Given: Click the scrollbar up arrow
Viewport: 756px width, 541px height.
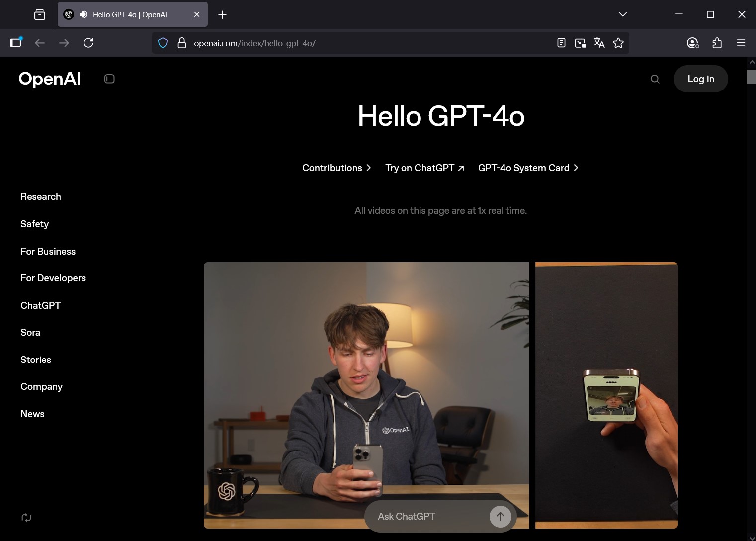Looking at the screenshot, I should [x=752, y=63].
